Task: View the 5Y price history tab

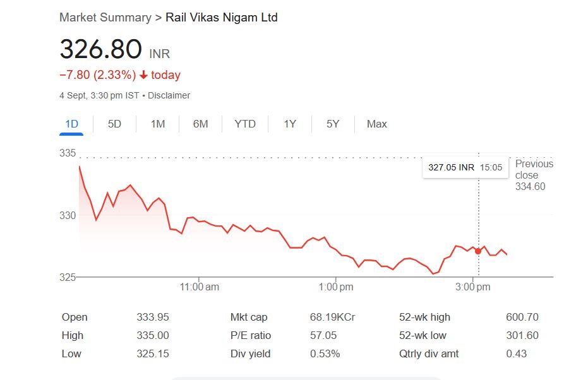Action: [333, 124]
